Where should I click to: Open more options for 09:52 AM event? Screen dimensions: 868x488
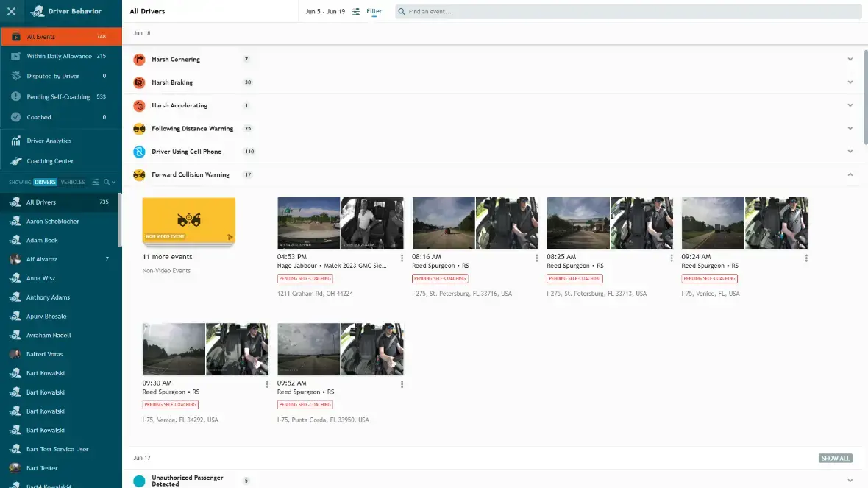point(402,384)
